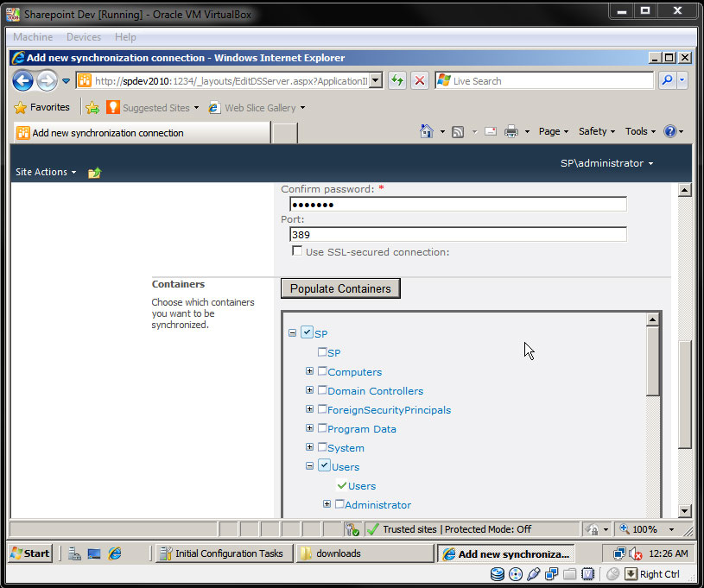This screenshot has height=588, width=704.
Task: Open the address bar dropdown arrow
Action: coord(376,81)
